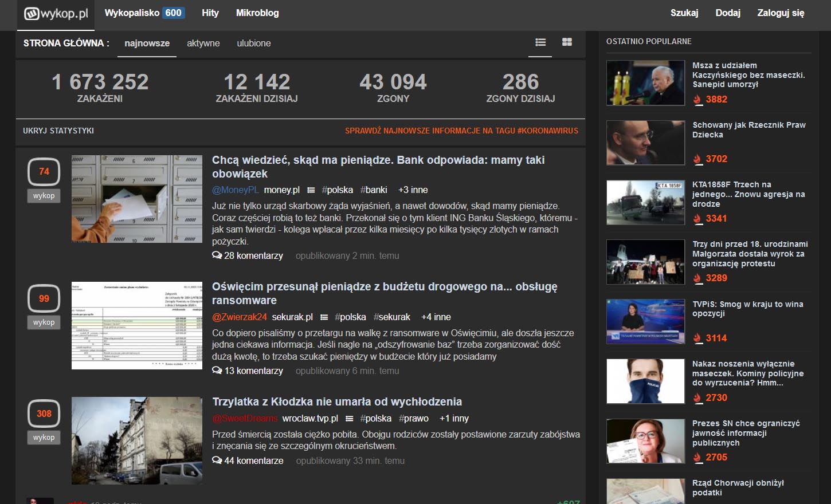The width and height of the screenshot is (831, 504).
Task: Open popular link 'Nakaz noszenia wyłącznie maseczek'
Action: coord(748,373)
